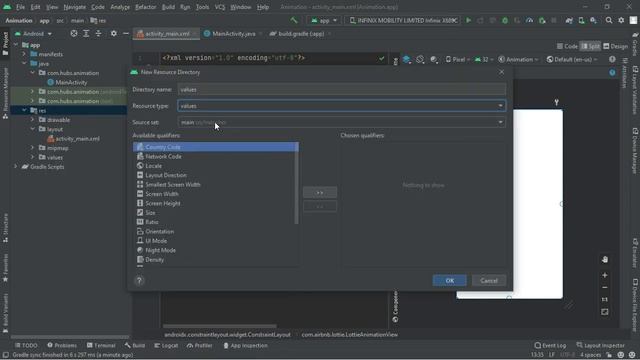Open the IDE settings gear at top right
This screenshot has width=640, height=360.
(x=621, y=20)
